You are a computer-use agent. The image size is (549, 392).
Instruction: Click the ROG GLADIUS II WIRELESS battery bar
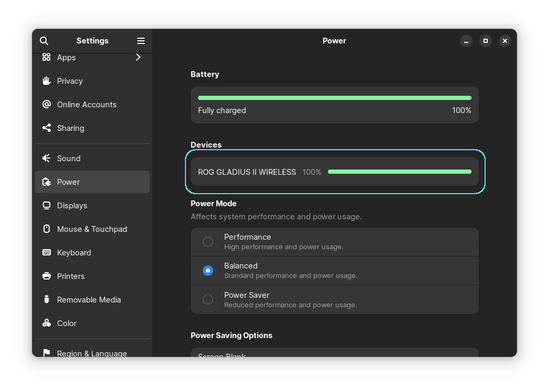tap(400, 172)
